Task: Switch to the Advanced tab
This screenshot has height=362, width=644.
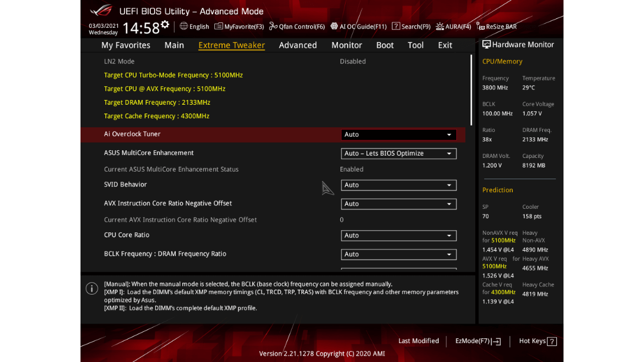Action: tap(298, 44)
